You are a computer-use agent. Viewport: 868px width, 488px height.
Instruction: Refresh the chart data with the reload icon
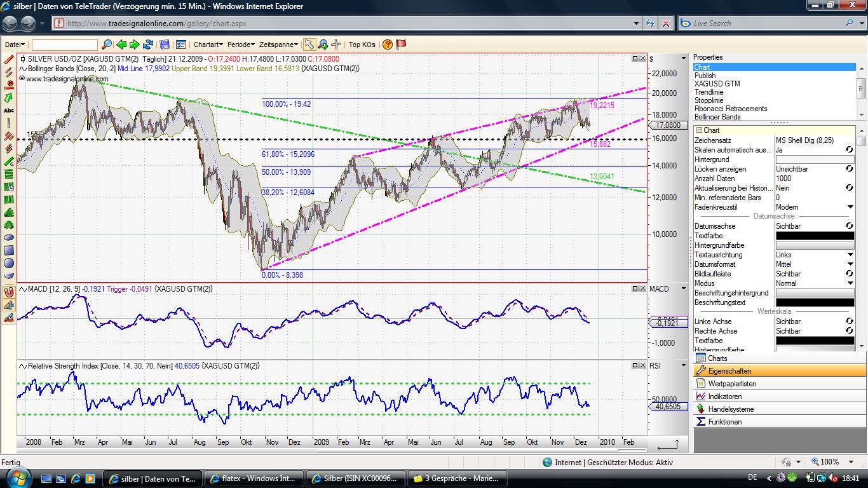point(147,44)
